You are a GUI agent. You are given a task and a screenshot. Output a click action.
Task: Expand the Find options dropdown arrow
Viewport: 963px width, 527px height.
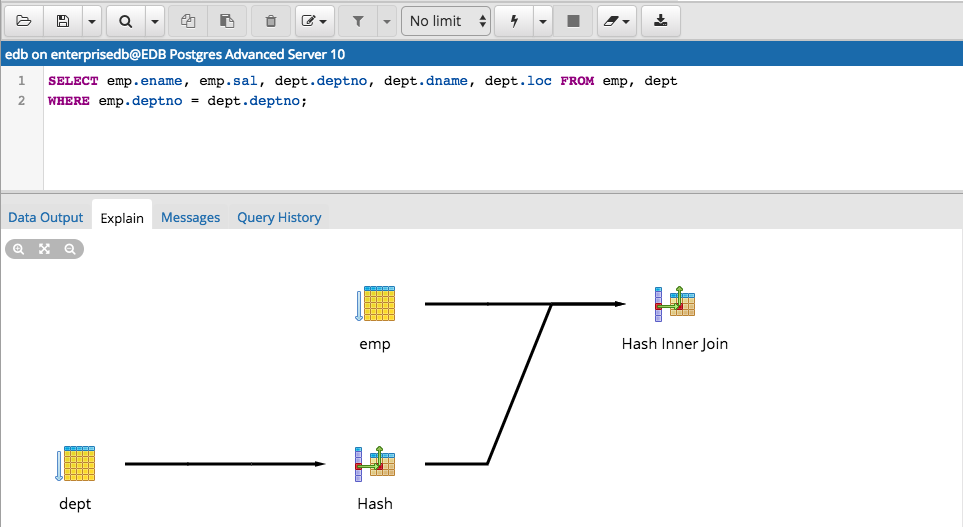pyautogui.click(x=155, y=21)
